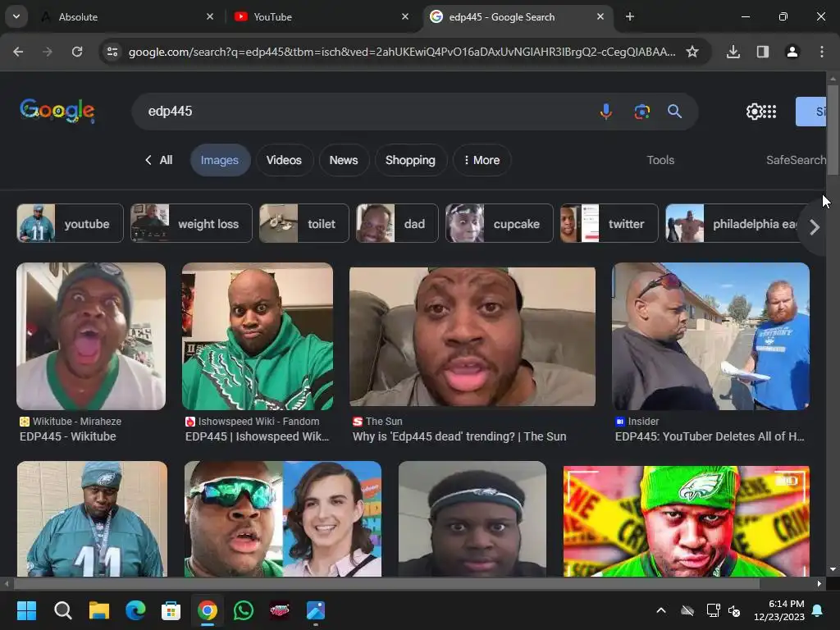
Task: Click the horizontal page scrollbar
Action: [387, 583]
